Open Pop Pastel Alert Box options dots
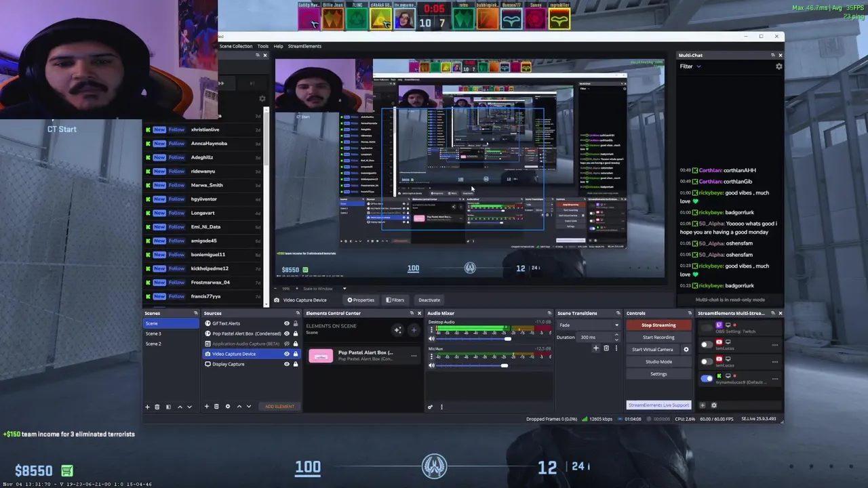Image resolution: width=868 pixels, height=488 pixels. click(x=414, y=356)
